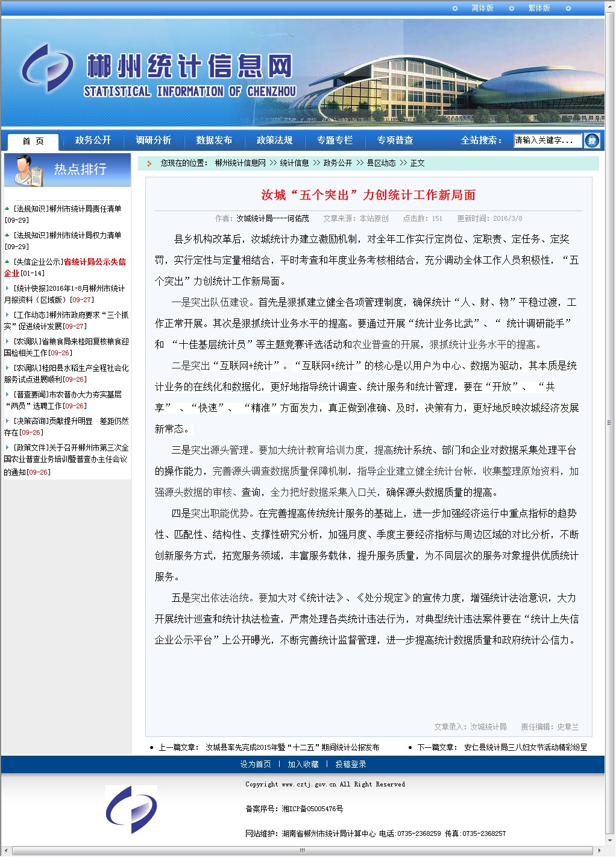The width and height of the screenshot is (616, 857).
Task: Click the vertical scrollbar down arrow
Action: (610, 841)
